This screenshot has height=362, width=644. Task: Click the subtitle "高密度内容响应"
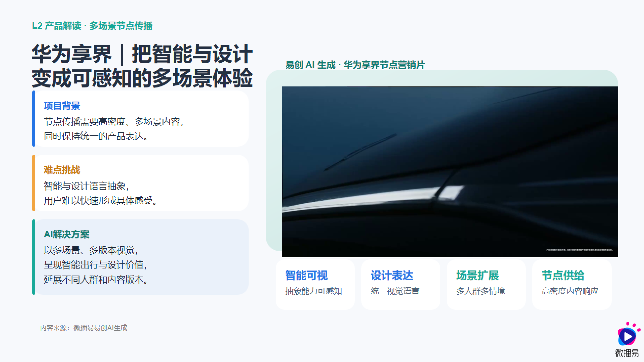click(570, 291)
